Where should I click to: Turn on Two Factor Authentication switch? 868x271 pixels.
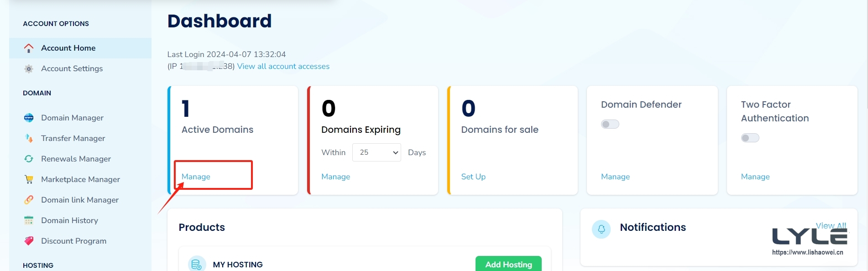pos(750,138)
